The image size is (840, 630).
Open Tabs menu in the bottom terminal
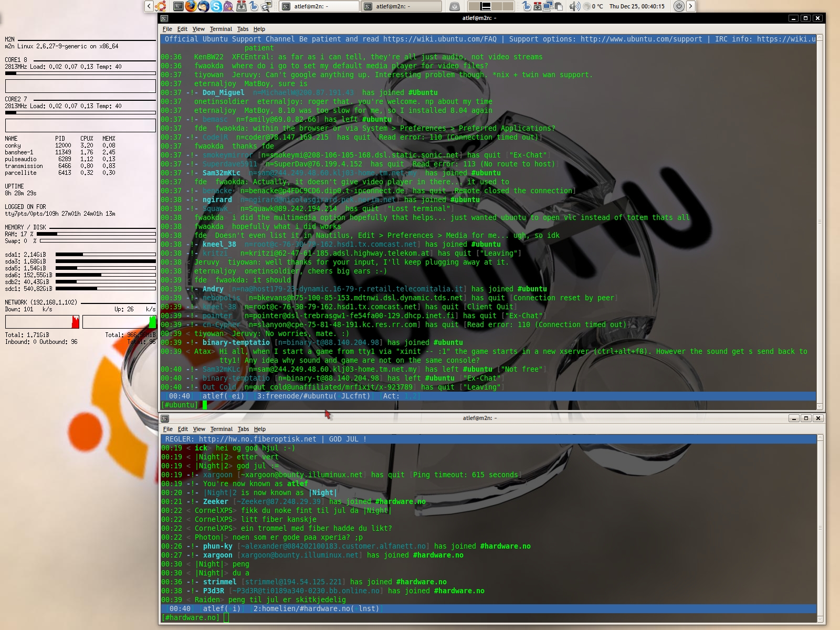click(243, 429)
